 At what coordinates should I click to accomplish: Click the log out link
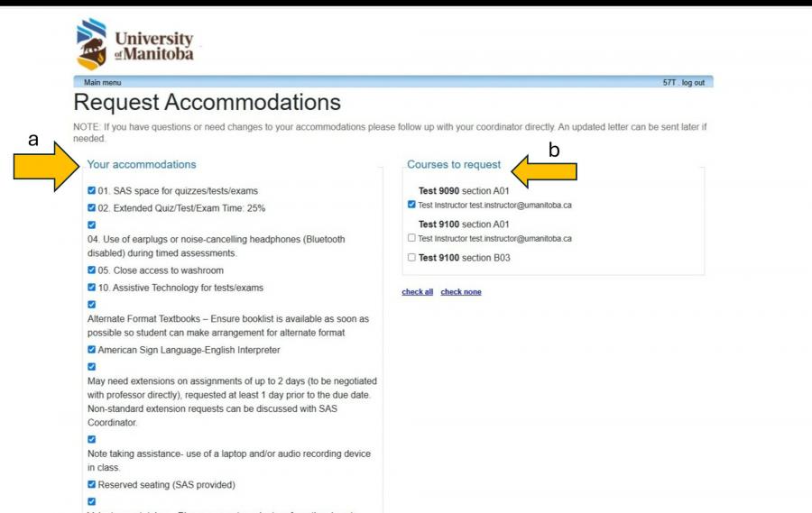(693, 82)
